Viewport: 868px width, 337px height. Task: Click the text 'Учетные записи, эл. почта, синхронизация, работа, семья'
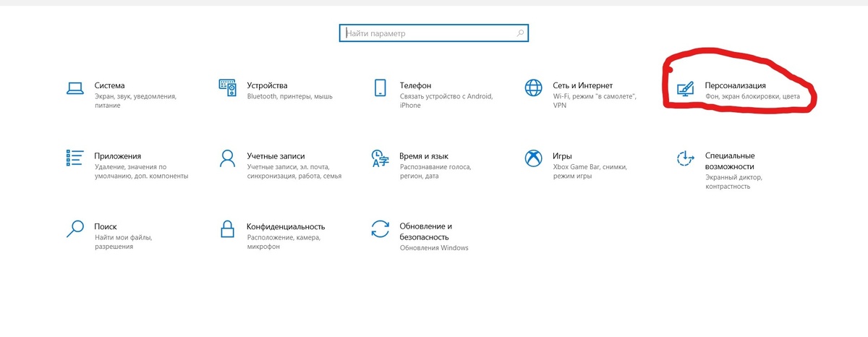pyautogui.click(x=294, y=171)
